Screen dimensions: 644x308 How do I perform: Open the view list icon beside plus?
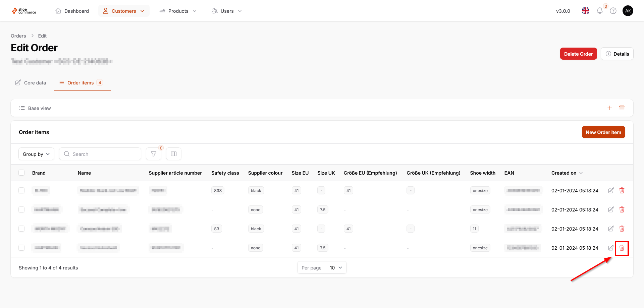(622, 108)
